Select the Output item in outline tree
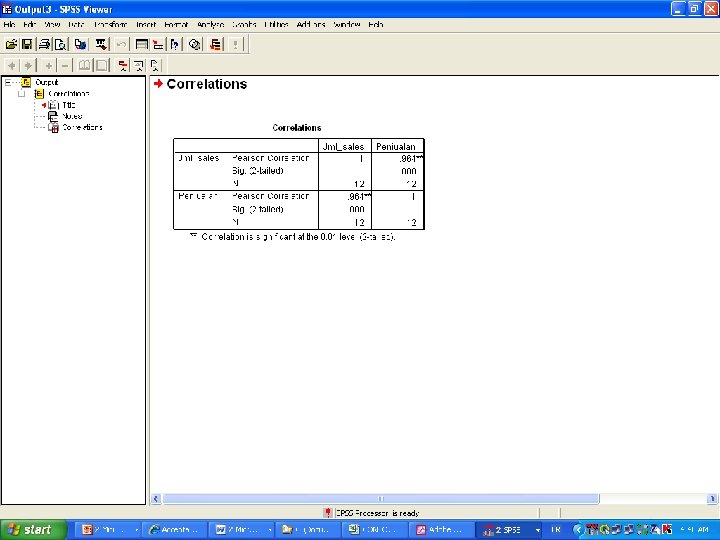The height and width of the screenshot is (540, 720). pyautogui.click(x=46, y=82)
